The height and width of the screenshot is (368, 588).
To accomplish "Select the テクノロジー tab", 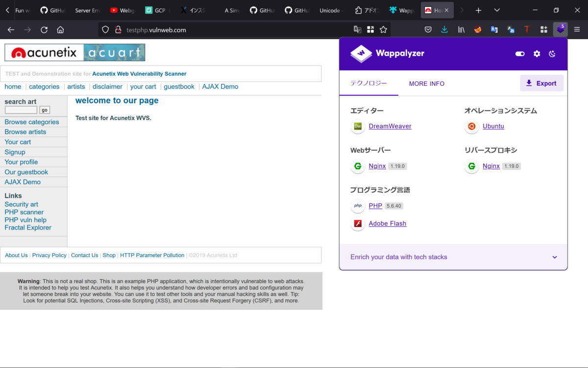I will click(368, 83).
